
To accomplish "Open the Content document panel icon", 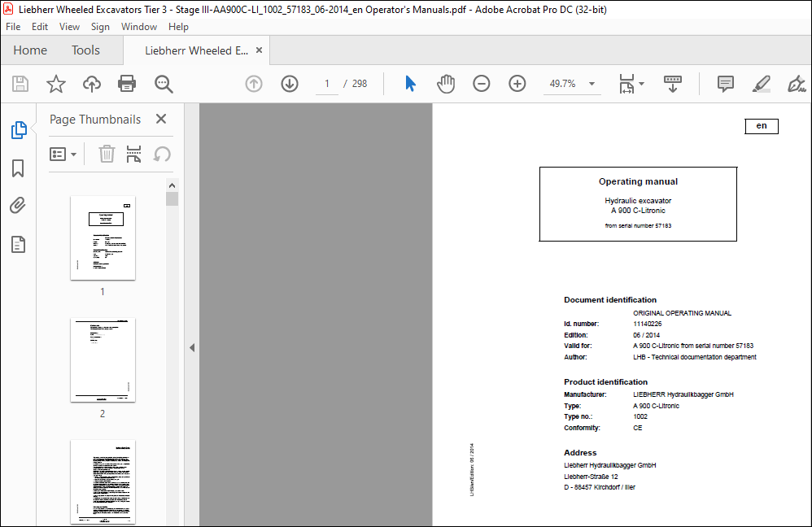I will 18,244.
